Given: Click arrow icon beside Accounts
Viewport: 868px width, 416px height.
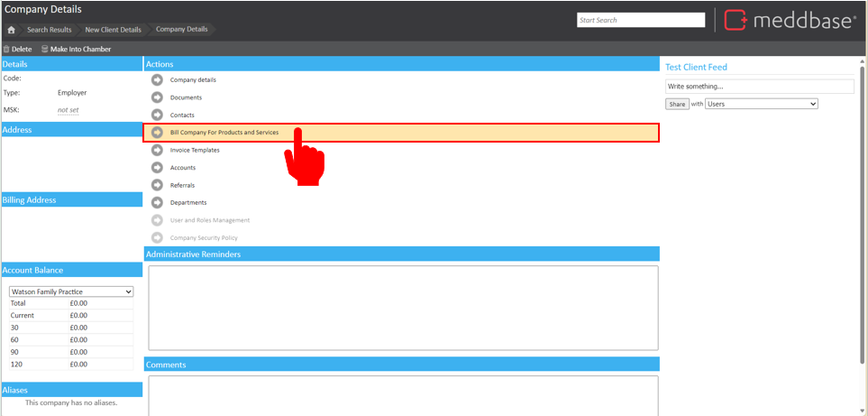Looking at the screenshot, I should pyautogui.click(x=157, y=168).
